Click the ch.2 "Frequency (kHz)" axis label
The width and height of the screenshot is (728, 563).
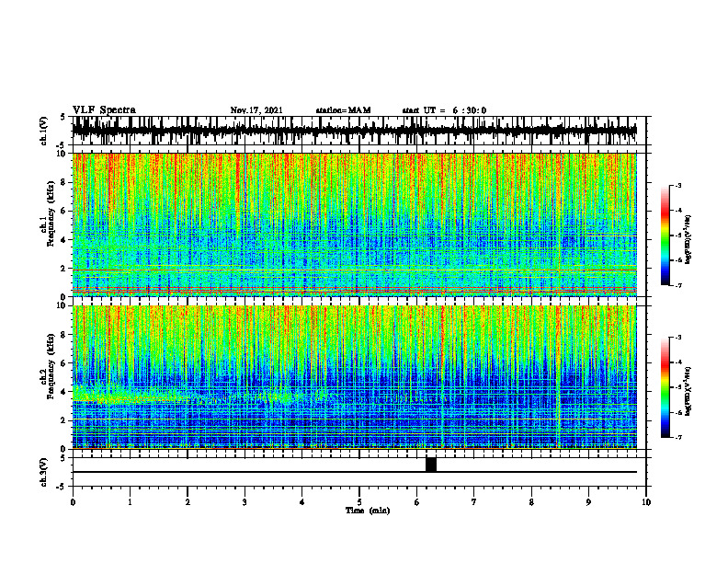pyautogui.click(x=51, y=366)
